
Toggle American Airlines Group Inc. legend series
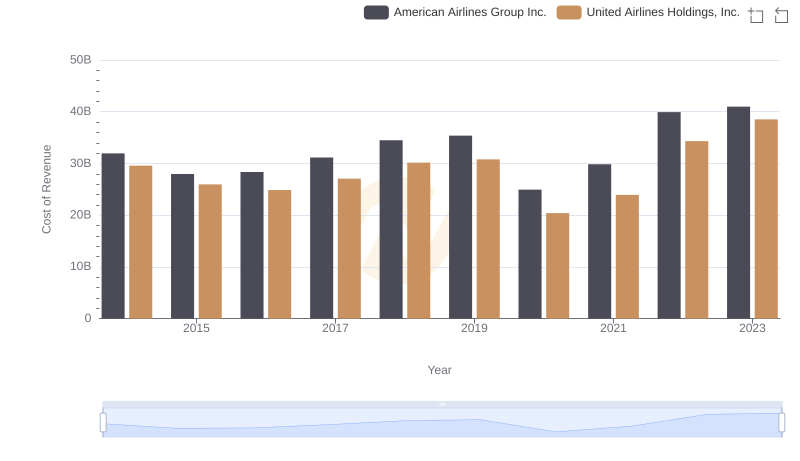[455, 12]
